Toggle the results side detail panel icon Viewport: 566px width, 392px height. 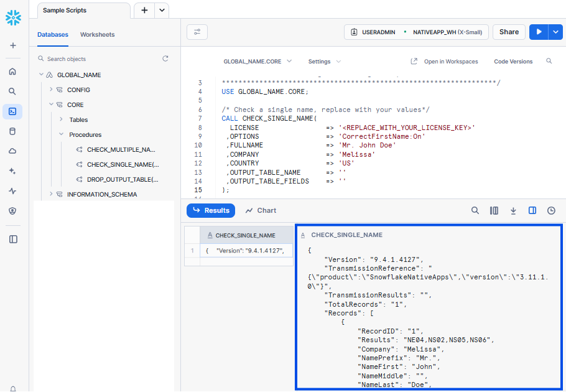[532, 210]
